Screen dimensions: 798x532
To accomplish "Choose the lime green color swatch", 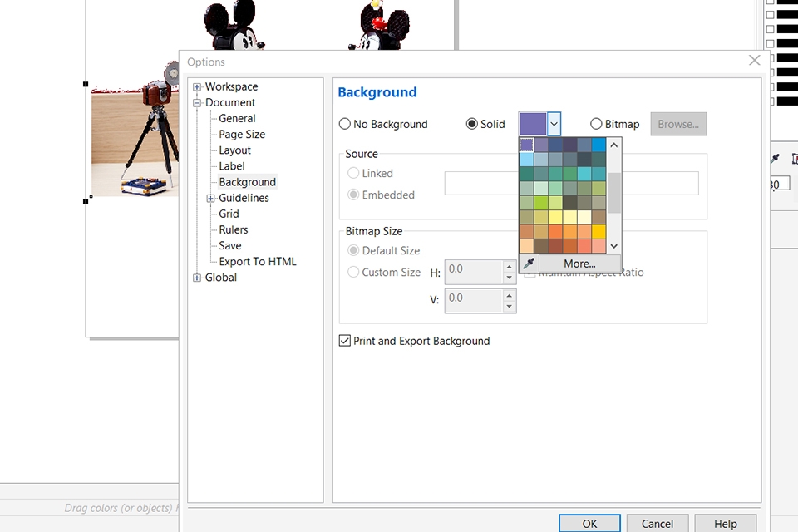I will (541, 203).
